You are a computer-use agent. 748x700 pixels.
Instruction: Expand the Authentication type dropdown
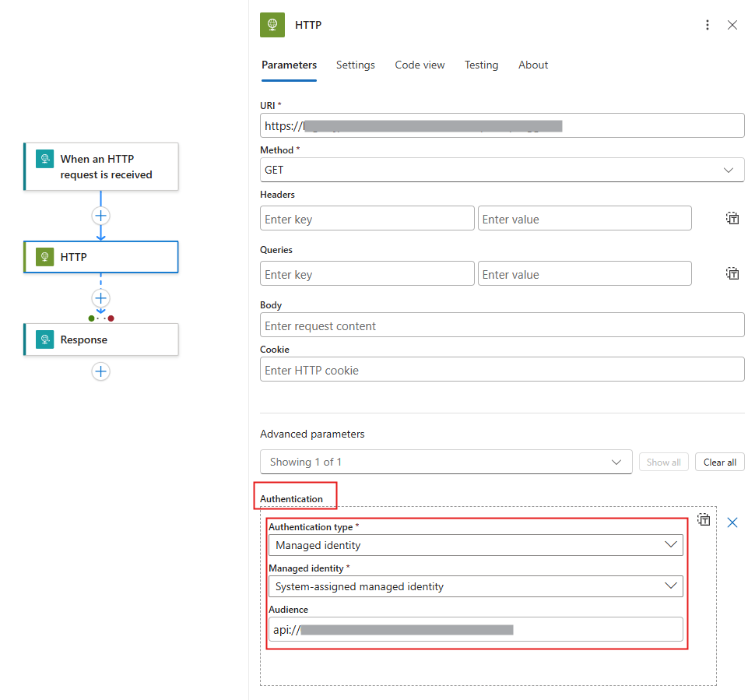pos(476,545)
